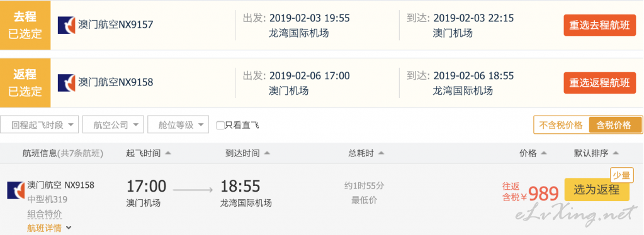The width and height of the screenshot is (644, 235).
Task: Switch to 不含税价格 price display
Action: tap(561, 125)
